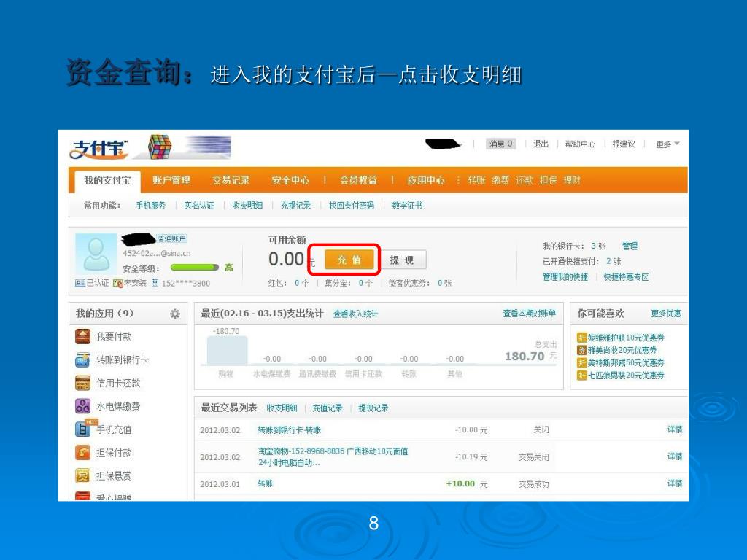Click the 手机充值 app icon
747x560 pixels.
[83, 429]
